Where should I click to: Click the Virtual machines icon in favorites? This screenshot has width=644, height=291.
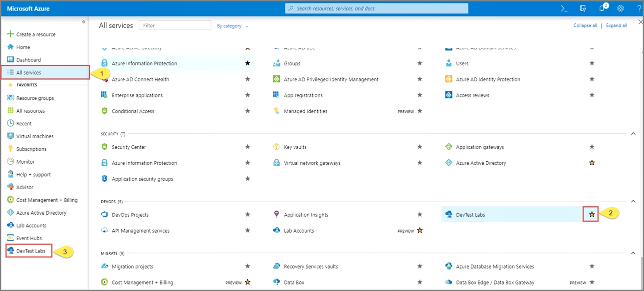click(10, 136)
